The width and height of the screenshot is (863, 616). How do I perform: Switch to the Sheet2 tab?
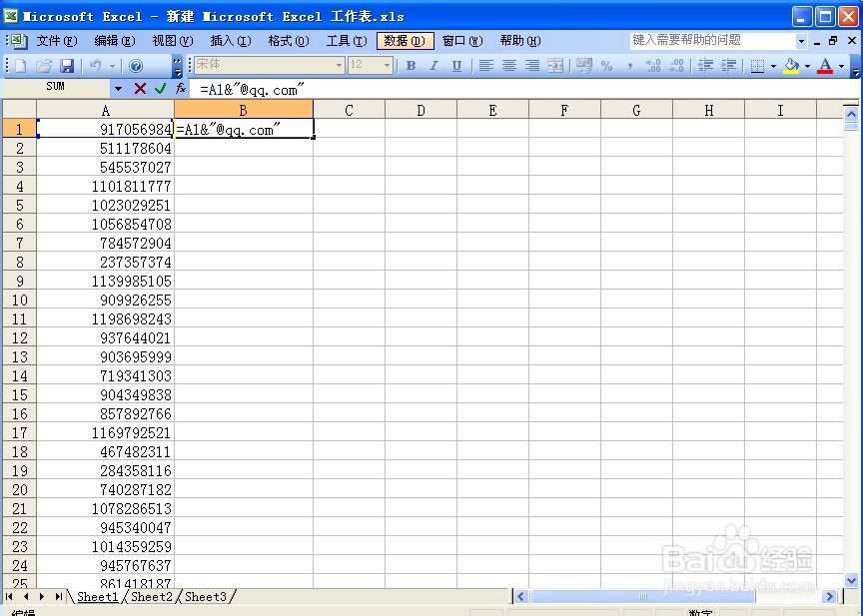(x=151, y=596)
